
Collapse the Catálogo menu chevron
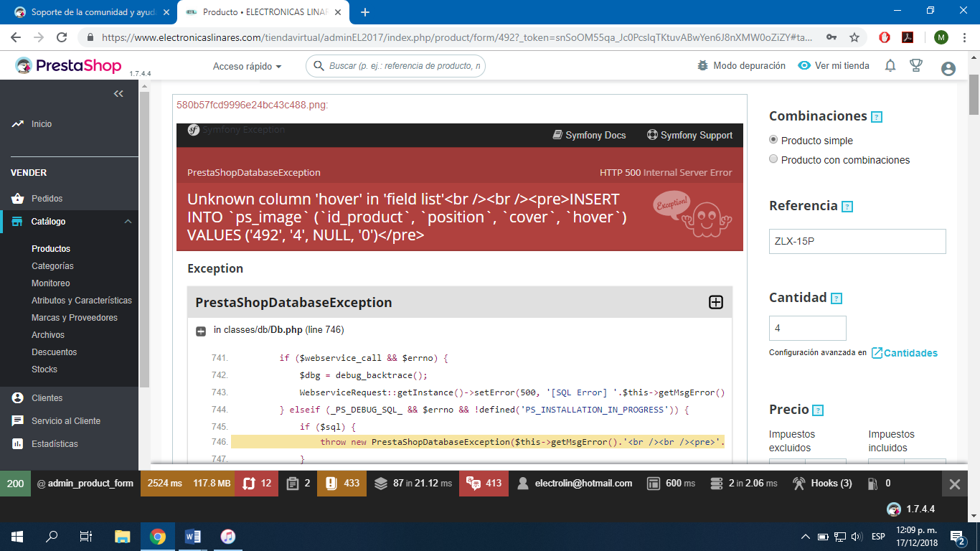coord(128,222)
